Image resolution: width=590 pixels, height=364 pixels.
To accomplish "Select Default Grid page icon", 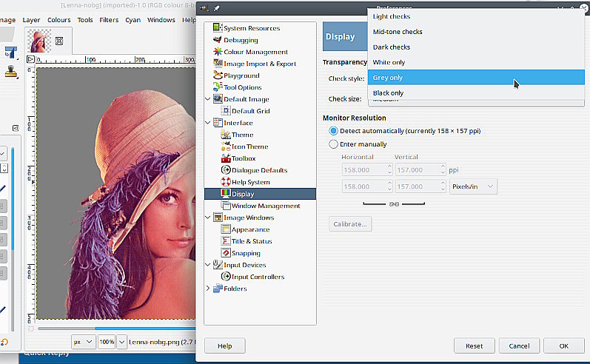I will tap(225, 110).
